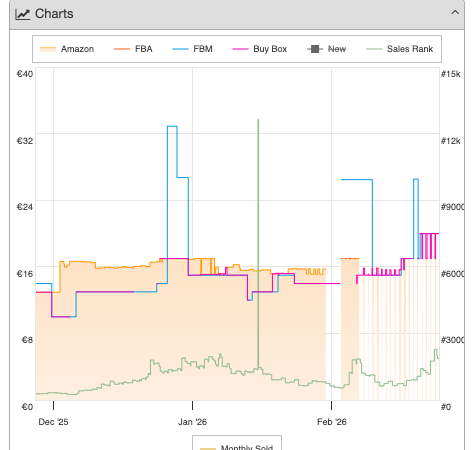The image size is (474, 450).
Task: Click the €40 price axis label
Action: tap(25, 74)
